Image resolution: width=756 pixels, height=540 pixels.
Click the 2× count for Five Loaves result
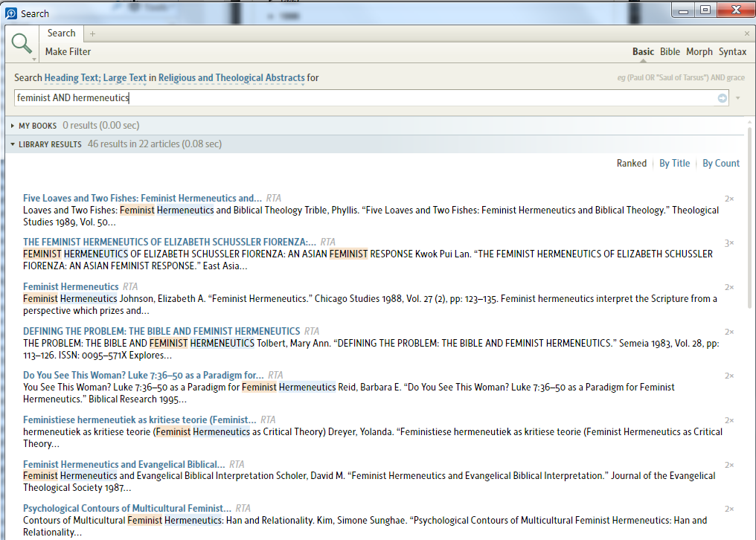(x=729, y=199)
